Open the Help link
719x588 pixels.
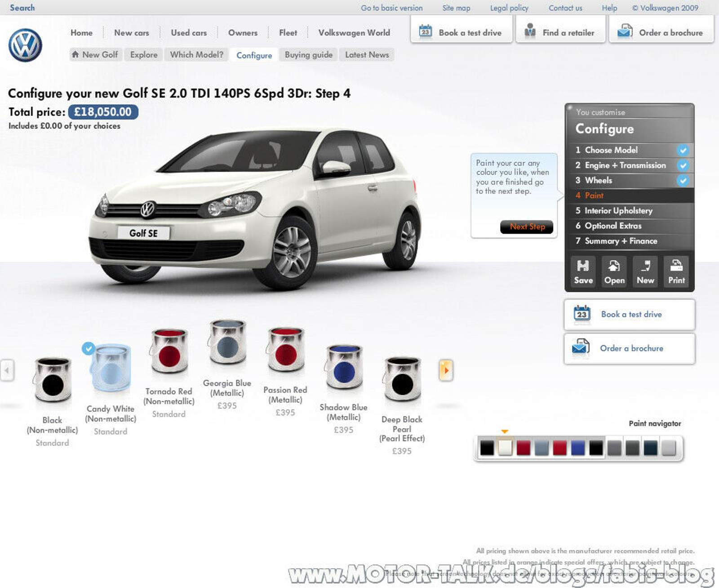coord(609,8)
